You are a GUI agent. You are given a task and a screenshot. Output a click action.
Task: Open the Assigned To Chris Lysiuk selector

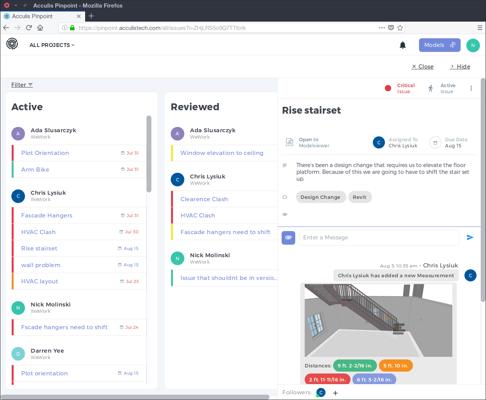[395, 143]
